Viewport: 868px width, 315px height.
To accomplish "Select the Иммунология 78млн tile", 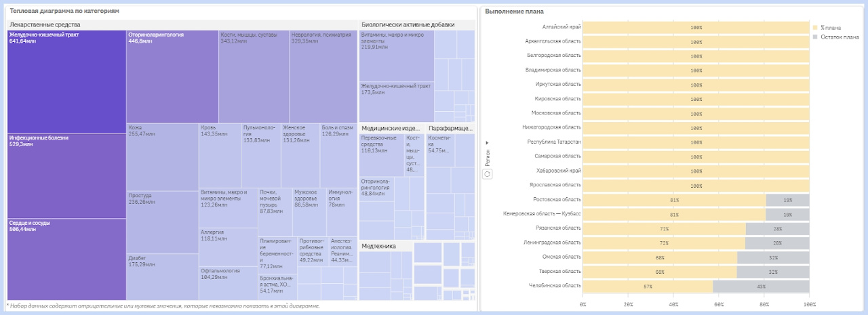I will (342, 212).
